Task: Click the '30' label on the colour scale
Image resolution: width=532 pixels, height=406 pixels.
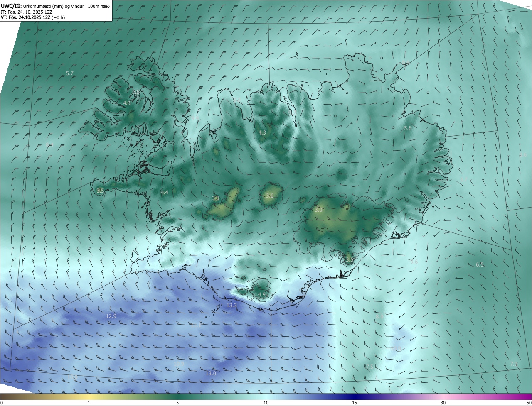Action: 443,403
